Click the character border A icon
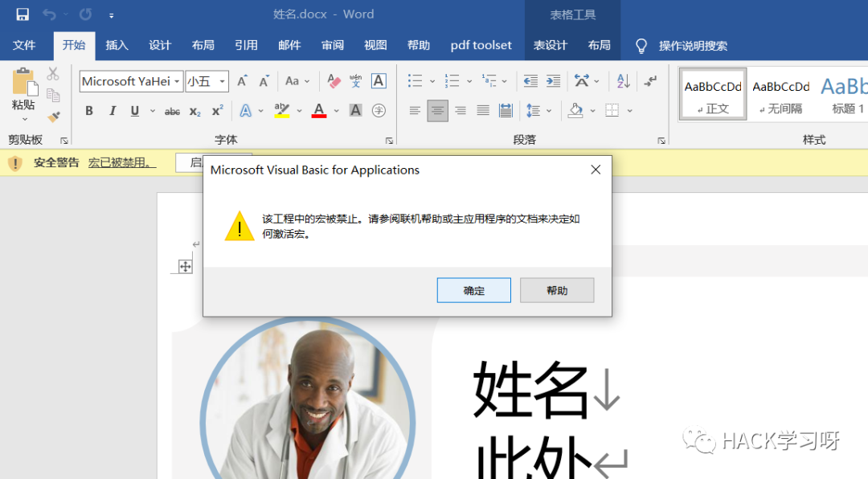This screenshot has width=868, height=479. point(379,81)
